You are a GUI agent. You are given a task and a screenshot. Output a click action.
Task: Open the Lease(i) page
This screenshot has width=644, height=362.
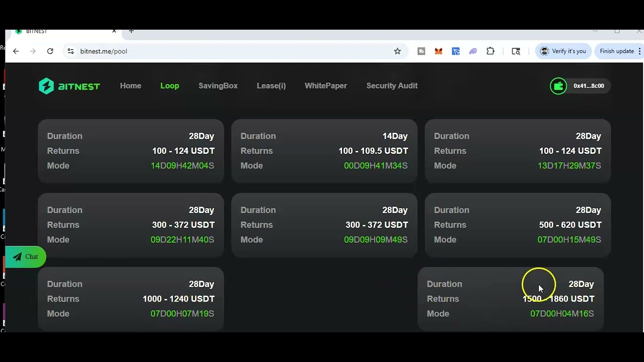tap(271, 86)
